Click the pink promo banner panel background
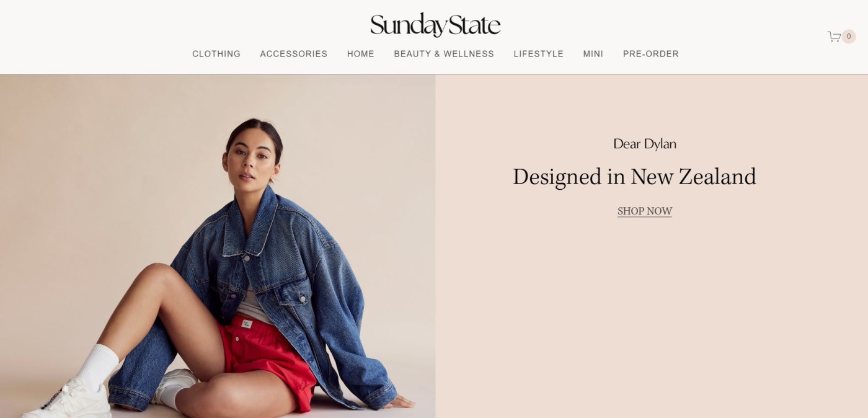Viewport: 868px width, 418px height. pos(652,310)
